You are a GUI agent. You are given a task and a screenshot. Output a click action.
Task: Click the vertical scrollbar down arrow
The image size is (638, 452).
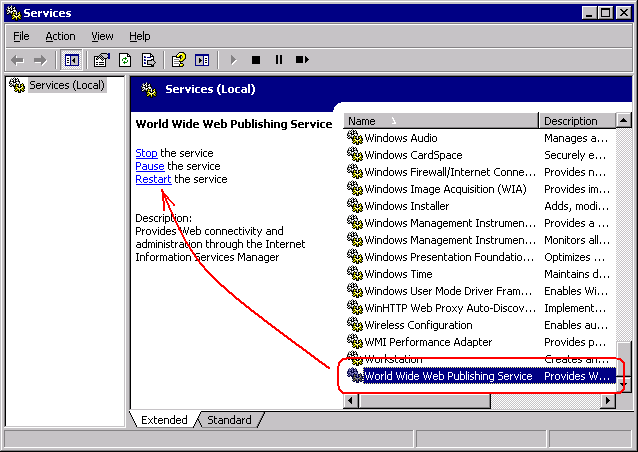click(x=624, y=385)
